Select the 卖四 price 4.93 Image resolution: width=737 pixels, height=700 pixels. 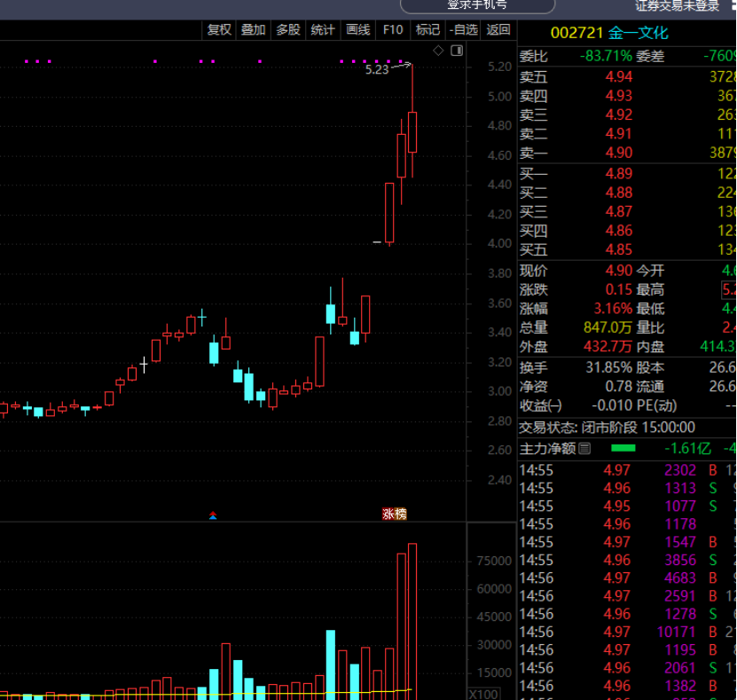(x=618, y=96)
